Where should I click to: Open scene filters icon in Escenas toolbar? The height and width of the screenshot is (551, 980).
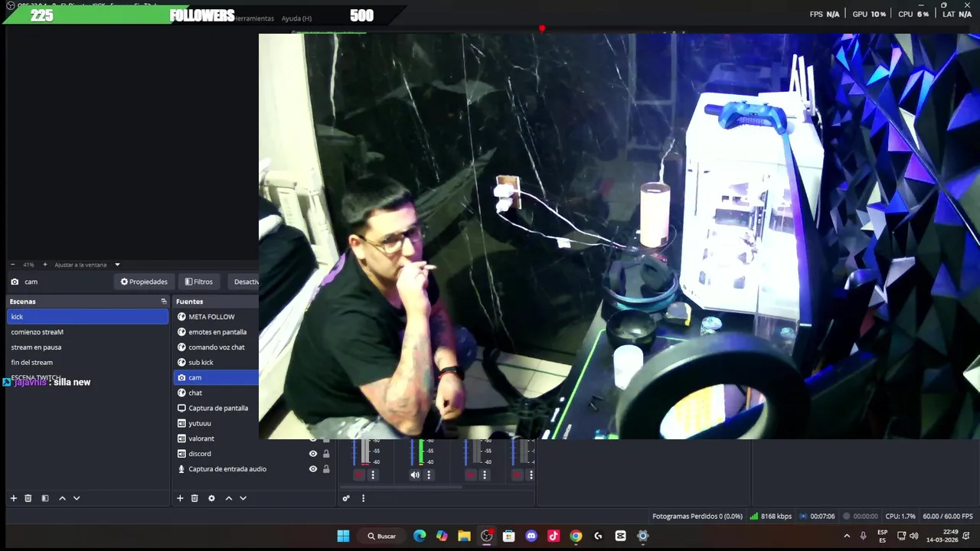[45, 498]
